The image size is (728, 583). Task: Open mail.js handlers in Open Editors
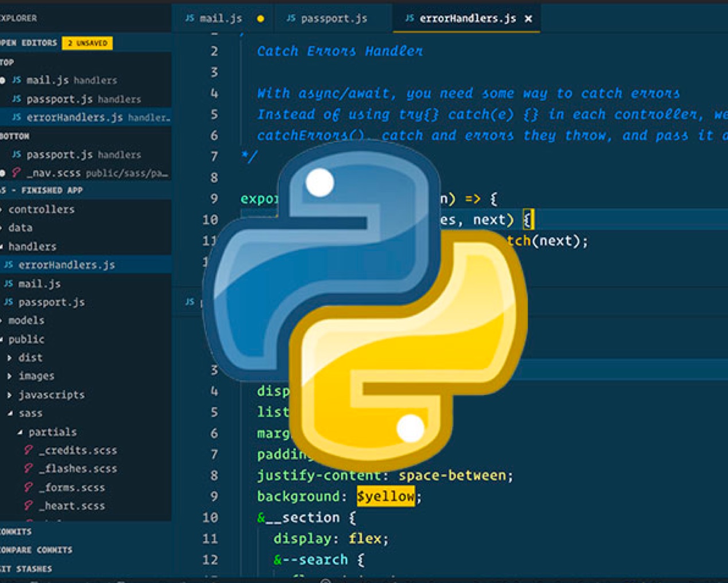point(85,80)
